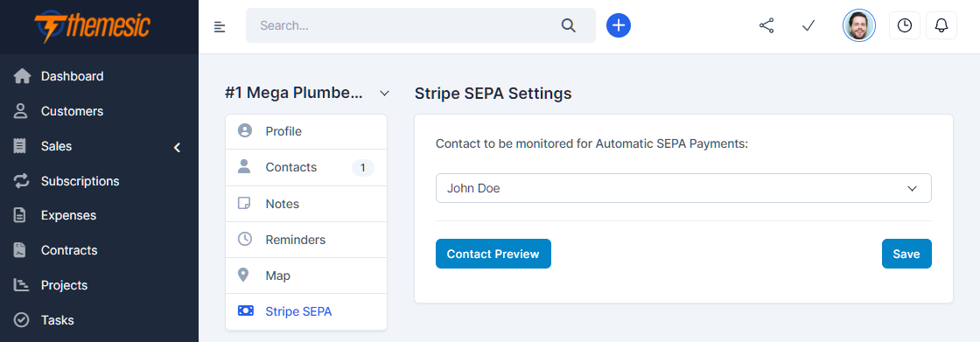Click the Save button

click(906, 254)
